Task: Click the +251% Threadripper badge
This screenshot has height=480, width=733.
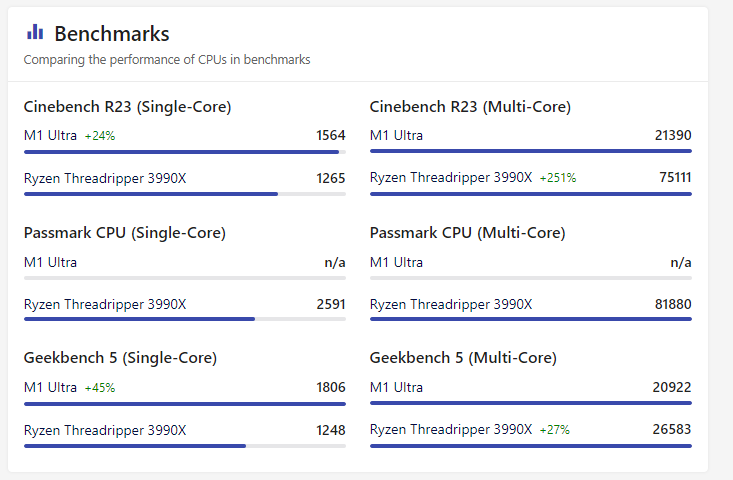Action: [558, 178]
